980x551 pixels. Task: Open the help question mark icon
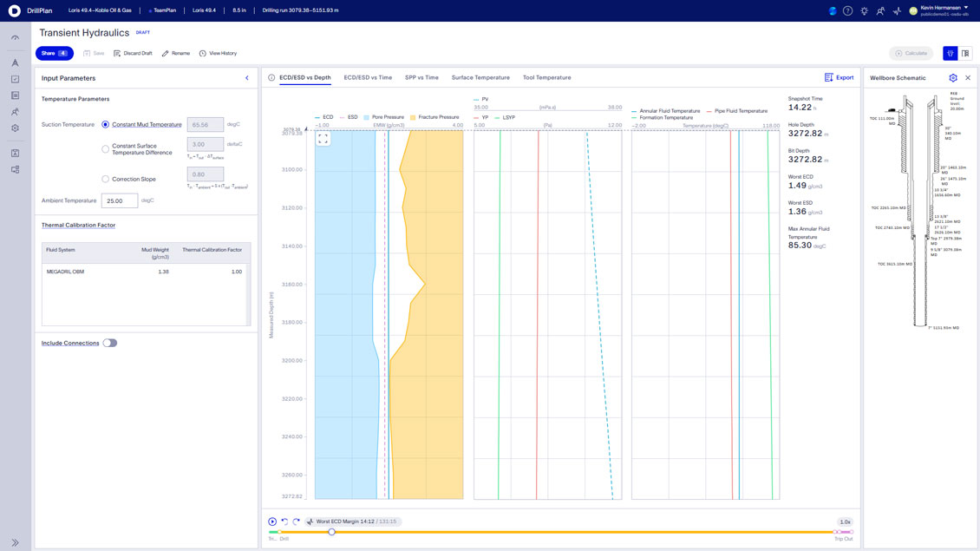847,10
